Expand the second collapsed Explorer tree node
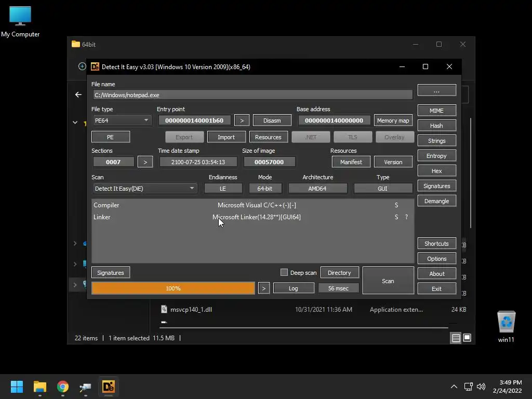532x399 pixels. (75, 263)
